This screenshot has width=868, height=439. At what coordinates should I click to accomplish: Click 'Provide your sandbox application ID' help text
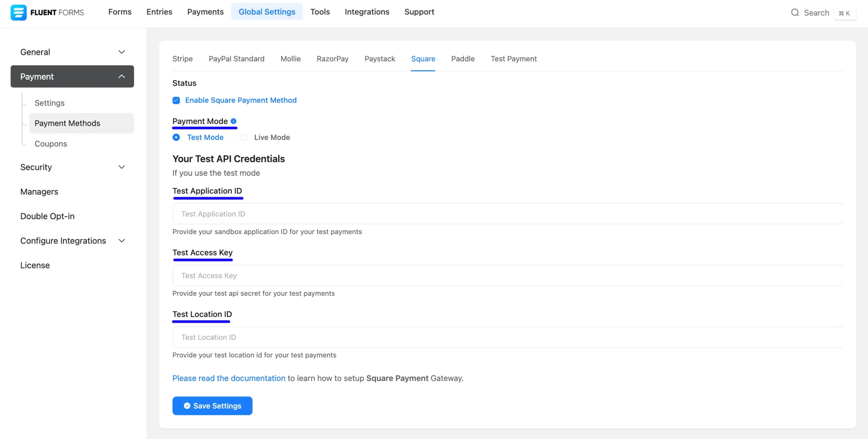point(267,232)
